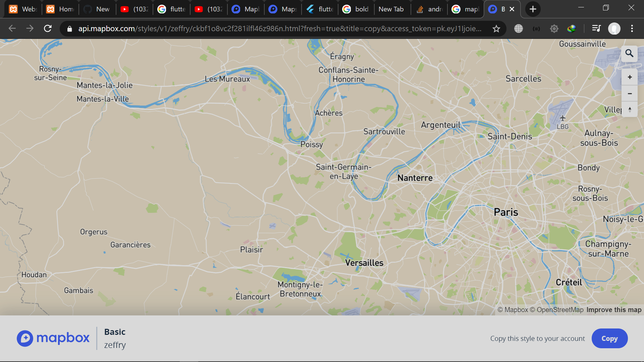The image size is (644, 362).
Task: Zoom out with the minus button
Action: [x=630, y=94]
